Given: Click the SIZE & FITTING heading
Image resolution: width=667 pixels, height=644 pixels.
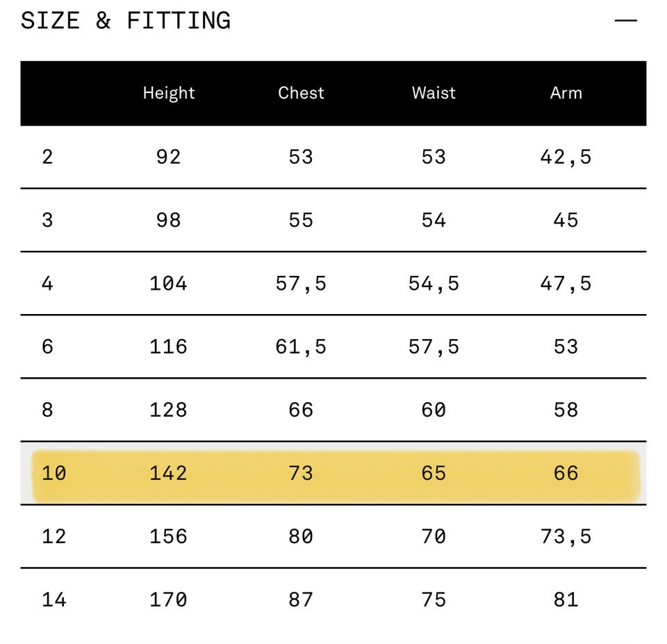Looking at the screenshot, I should [126, 21].
